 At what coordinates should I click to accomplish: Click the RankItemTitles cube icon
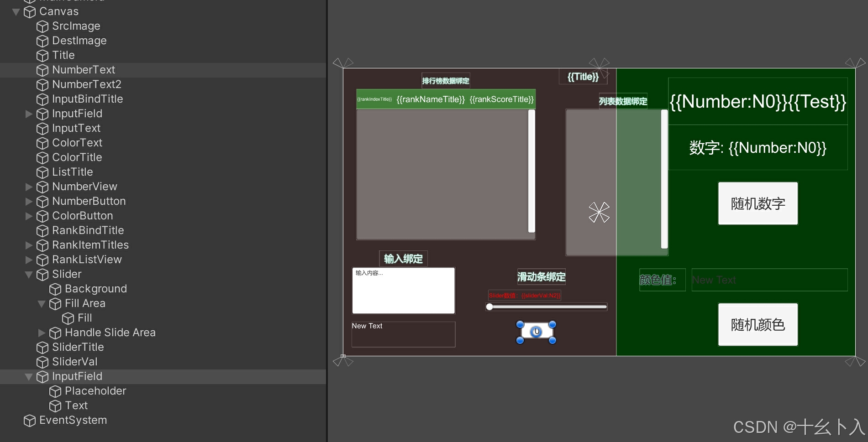42,245
